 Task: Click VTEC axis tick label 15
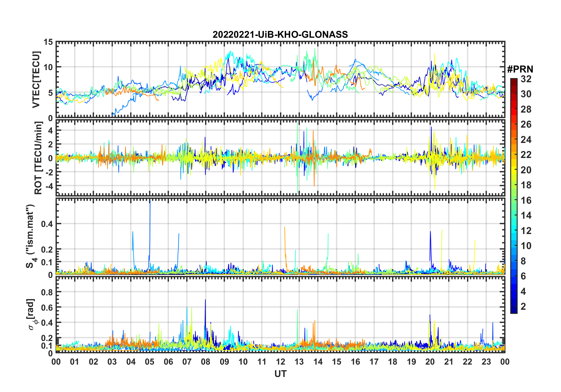pyautogui.click(x=48, y=42)
